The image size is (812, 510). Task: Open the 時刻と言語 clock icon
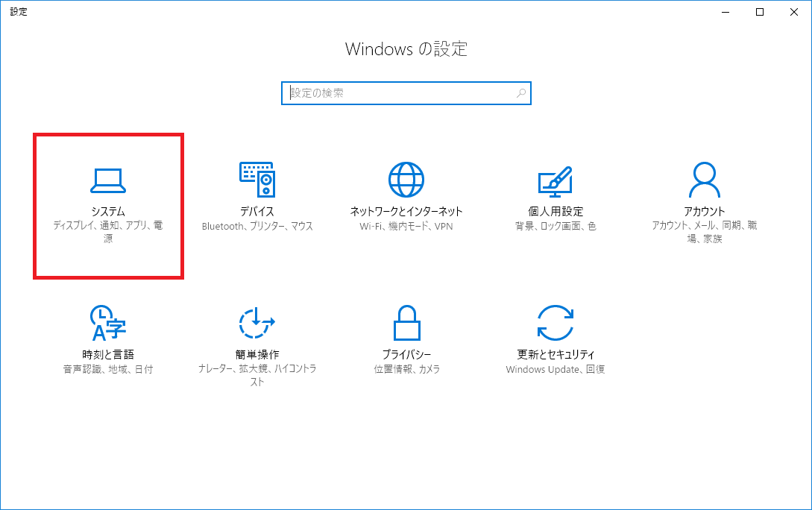click(107, 323)
